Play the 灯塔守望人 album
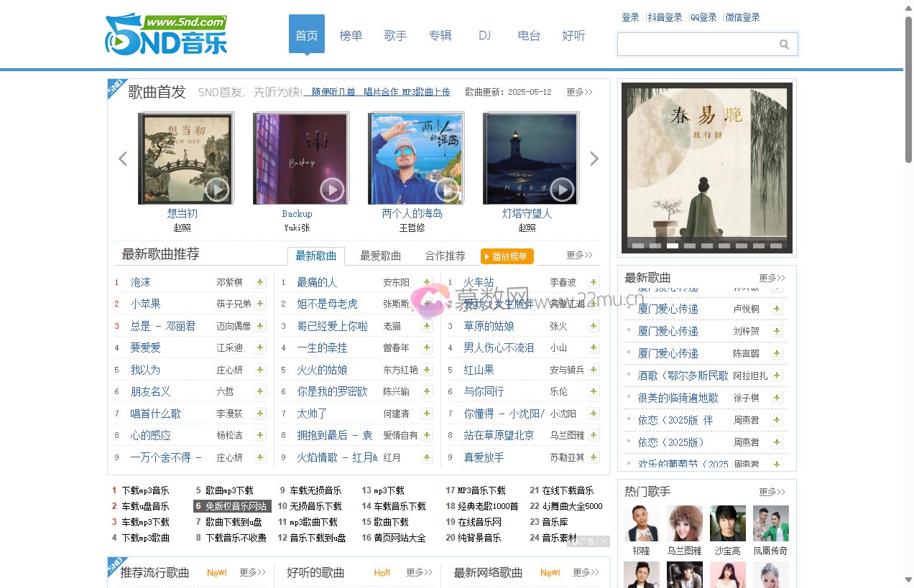Image resolution: width=914 pixels, height=588 pixels. point(561,190)
